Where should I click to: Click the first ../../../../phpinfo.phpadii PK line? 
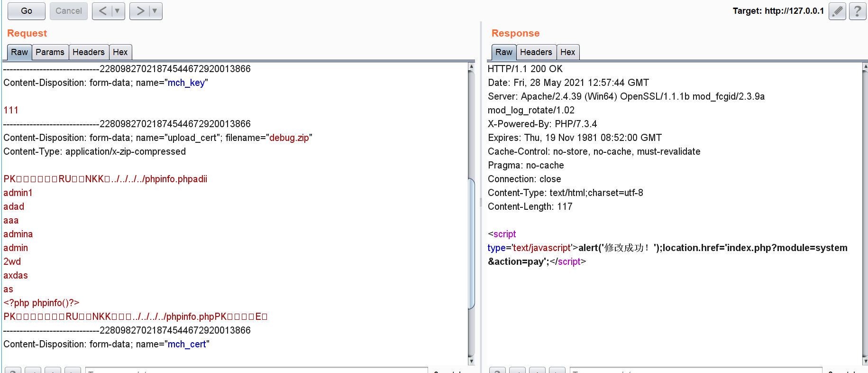[x=105, y=179]
